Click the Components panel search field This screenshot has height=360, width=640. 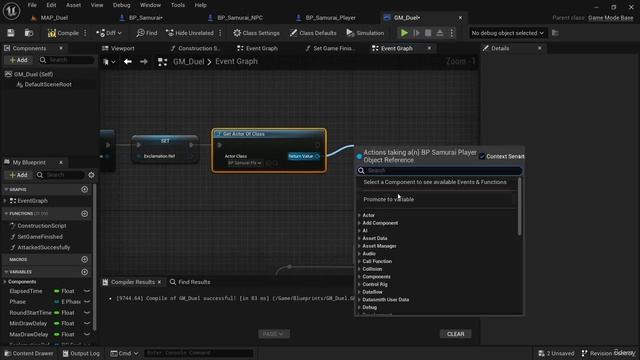pos(67,60)
